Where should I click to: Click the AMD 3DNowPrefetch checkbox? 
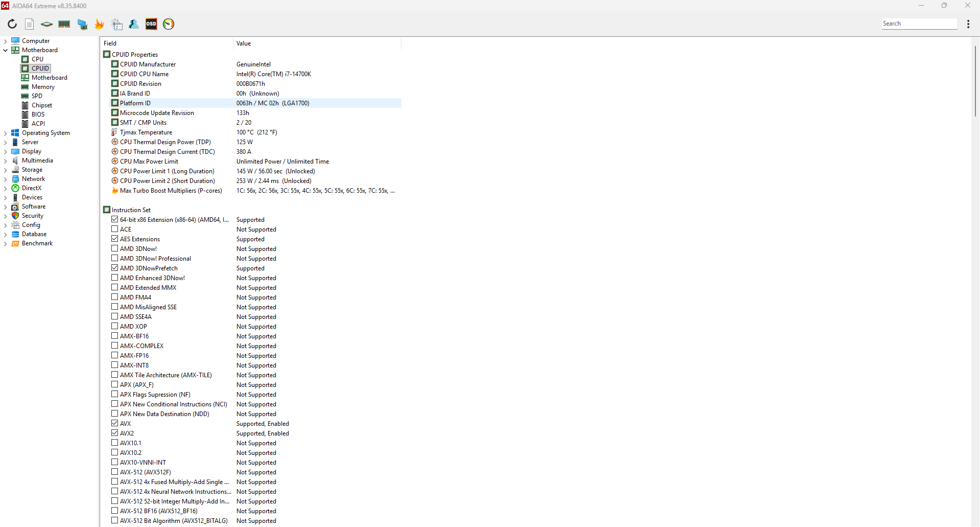coord(115,268)
